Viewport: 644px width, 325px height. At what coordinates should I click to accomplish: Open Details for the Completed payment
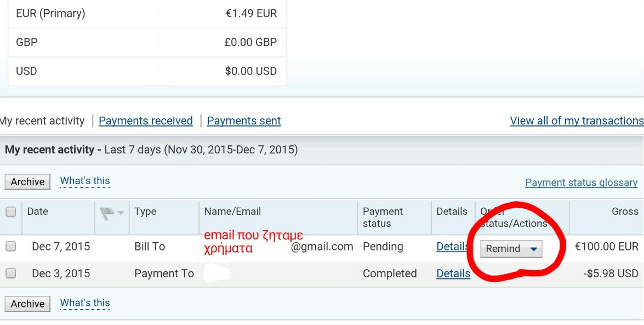tap(453, 273)
